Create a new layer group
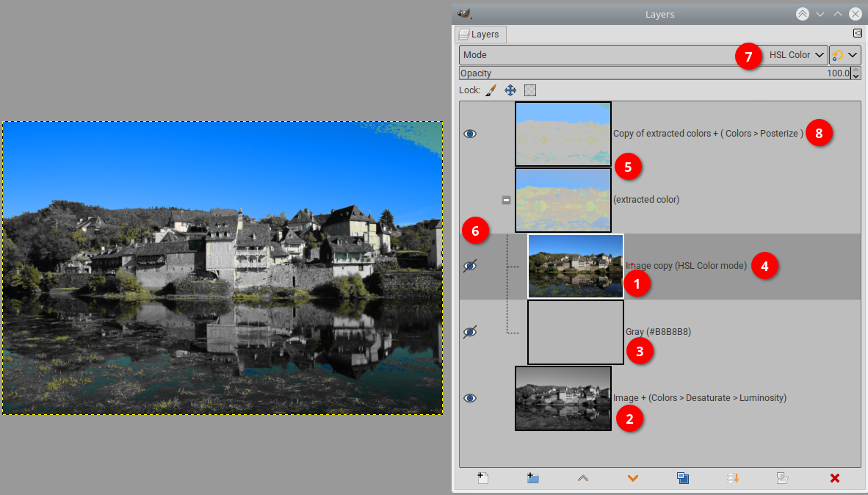 click(533, 478)
